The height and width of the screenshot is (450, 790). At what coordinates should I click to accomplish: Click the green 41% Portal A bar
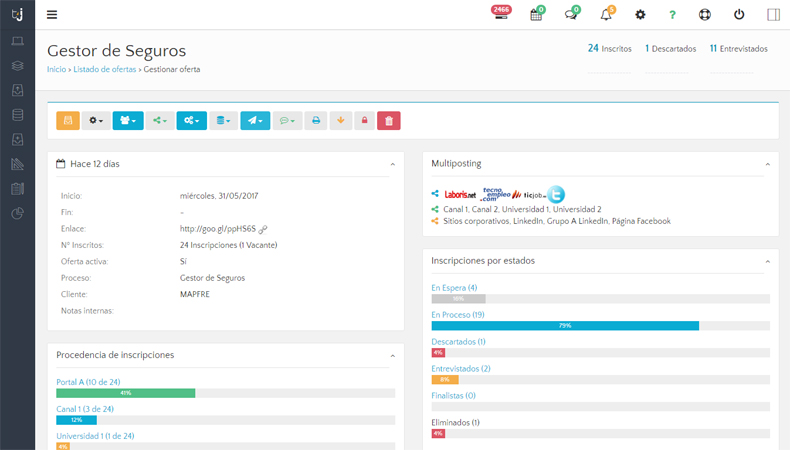(125, 393)
